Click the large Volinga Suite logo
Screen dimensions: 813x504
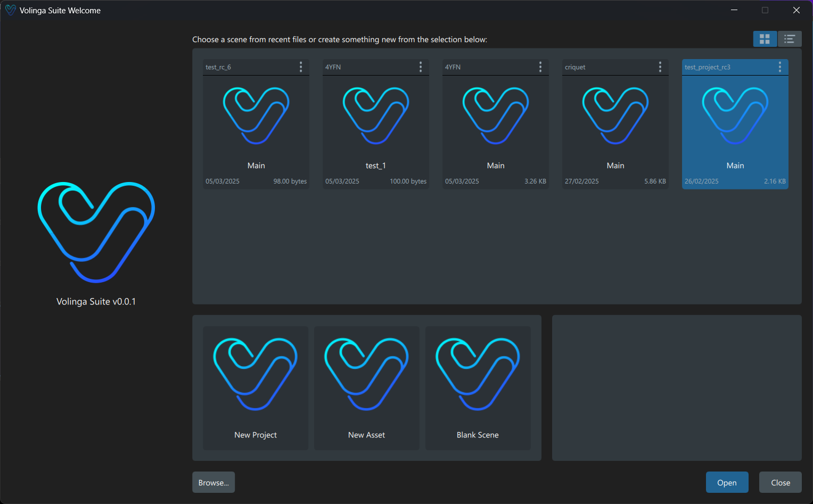[x=96, y=232]
